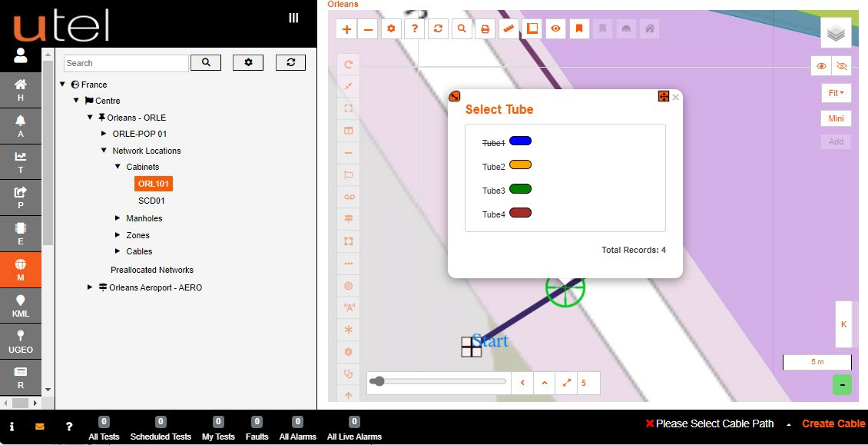Screen dimensions: 868x445
Task: Open the map search magnifier tool
Action: pos(462,28)
